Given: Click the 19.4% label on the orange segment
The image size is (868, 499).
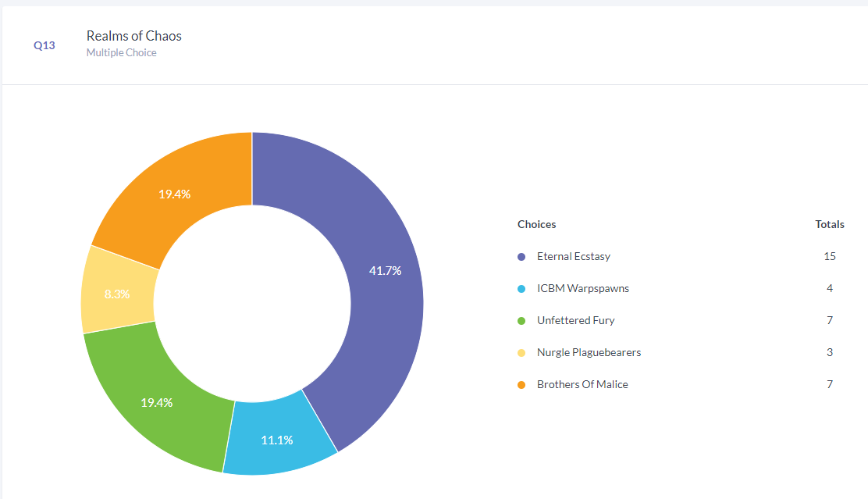Looking at the screenshot, I should [x=174, y=194].
